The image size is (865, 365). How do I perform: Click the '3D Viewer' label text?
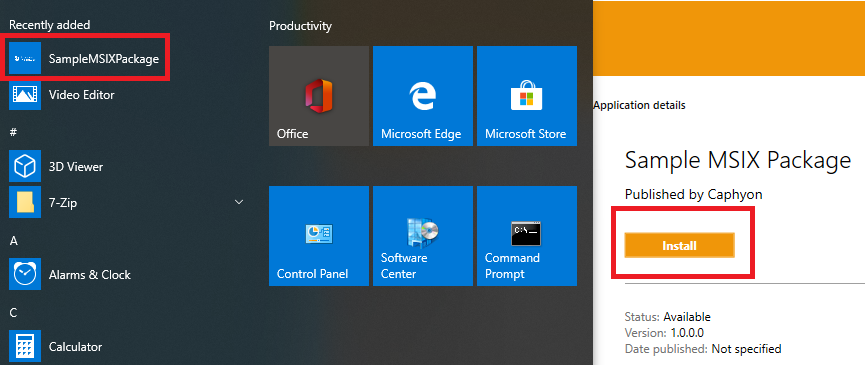point(76,167)
